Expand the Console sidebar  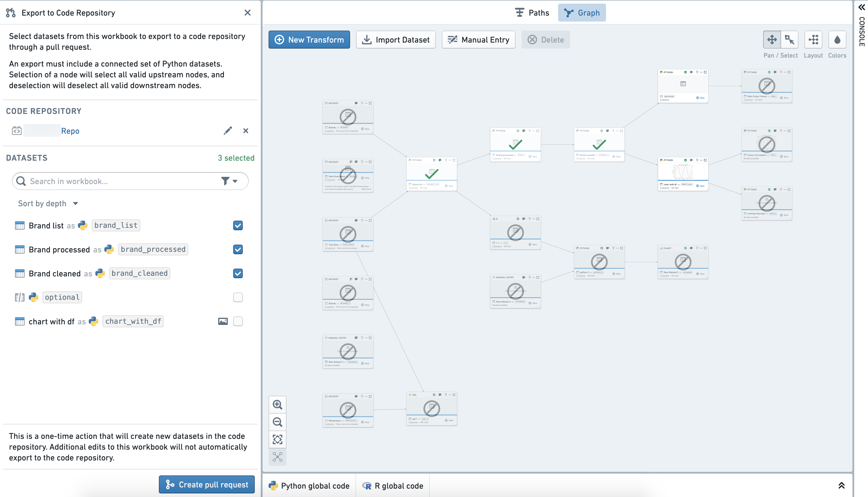click(861, 7)
